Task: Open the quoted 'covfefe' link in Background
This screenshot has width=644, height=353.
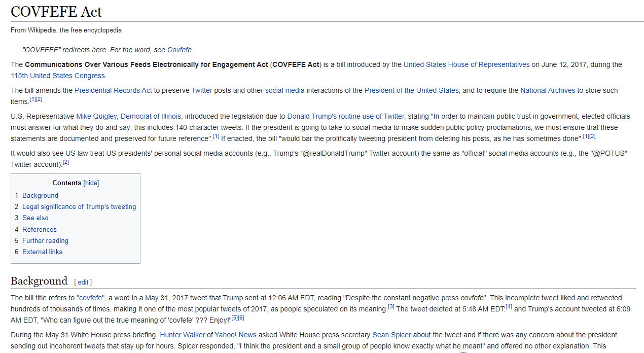Action: coord(90,298)
